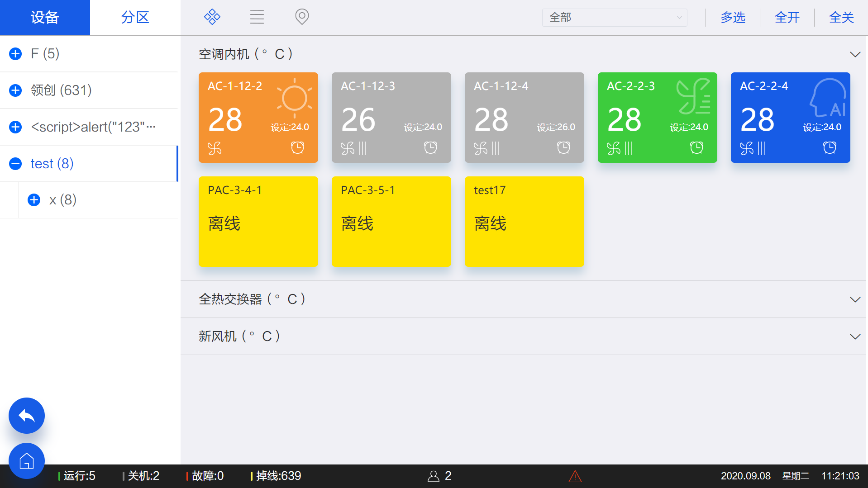Click the date 2020.09.08 in status bar

[745, 476]
